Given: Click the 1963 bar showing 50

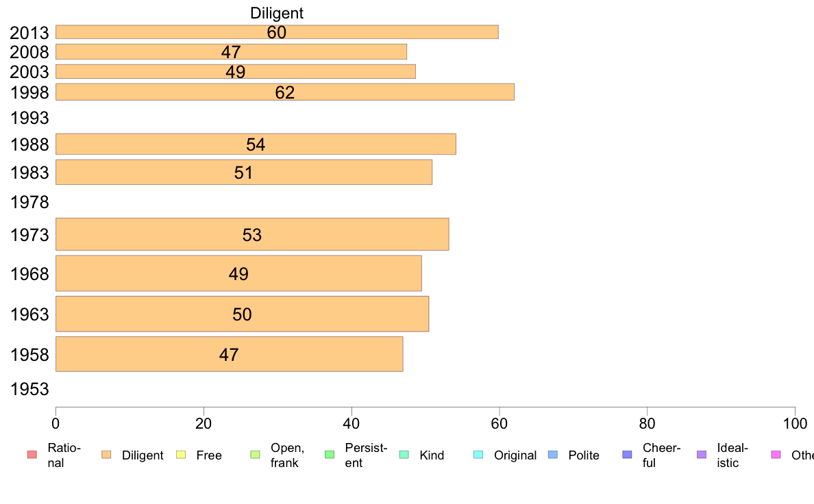Looking at the screenshot, I should click(x=242, y=314).
